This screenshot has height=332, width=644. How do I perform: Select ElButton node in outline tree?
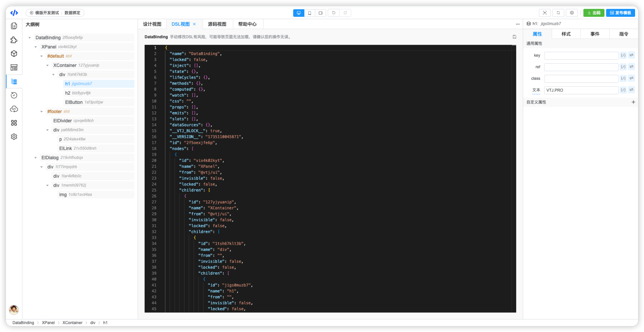pos(74,102)
